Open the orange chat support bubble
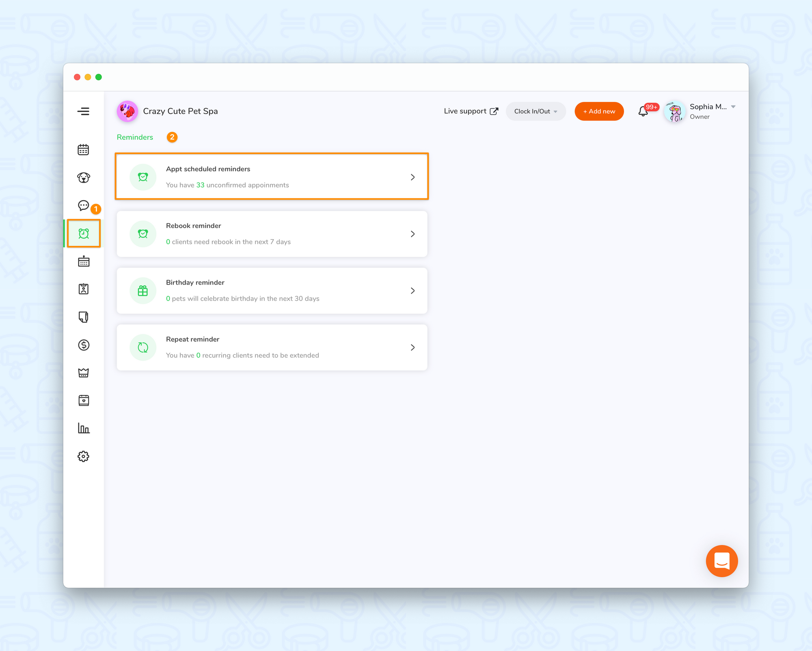The image size is (812, 651). point(721,561)
